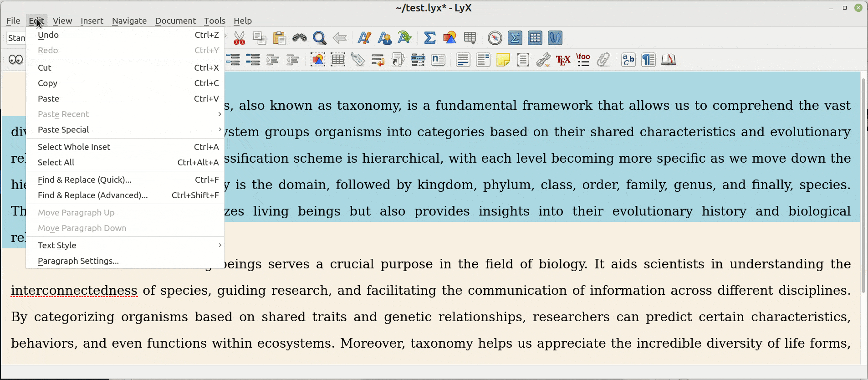The image size is (868, 380).
Task: Open the Navigate menu
Action: pos(129,21)
